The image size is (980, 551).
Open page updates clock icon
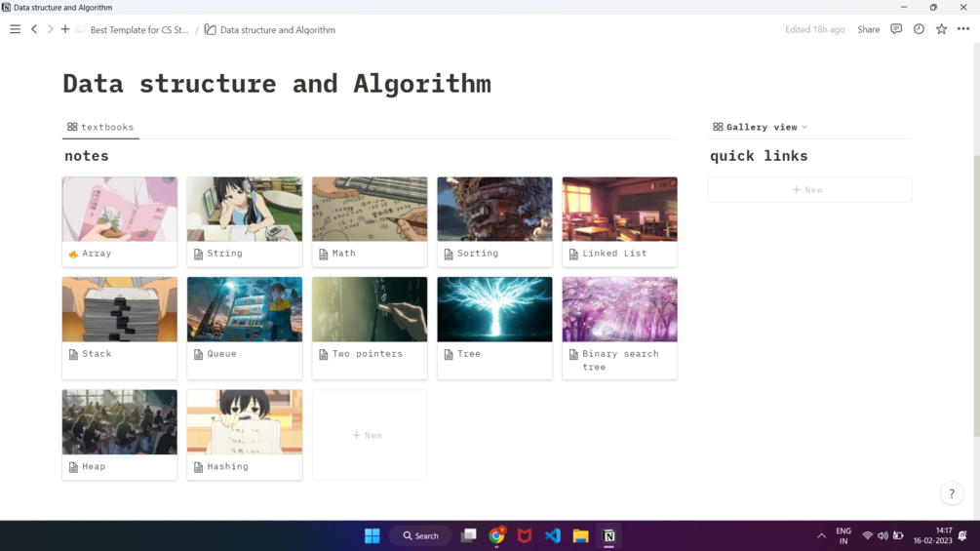[x=919, y=29]
